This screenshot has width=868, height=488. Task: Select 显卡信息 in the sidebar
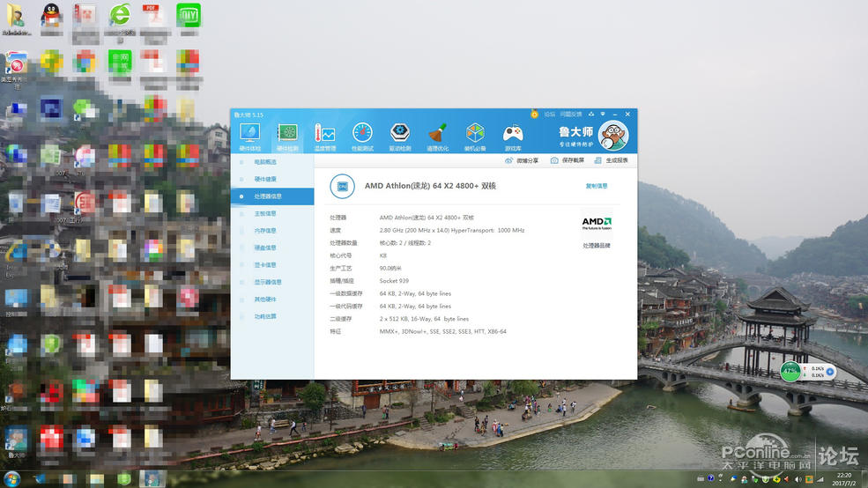[272, 265]
